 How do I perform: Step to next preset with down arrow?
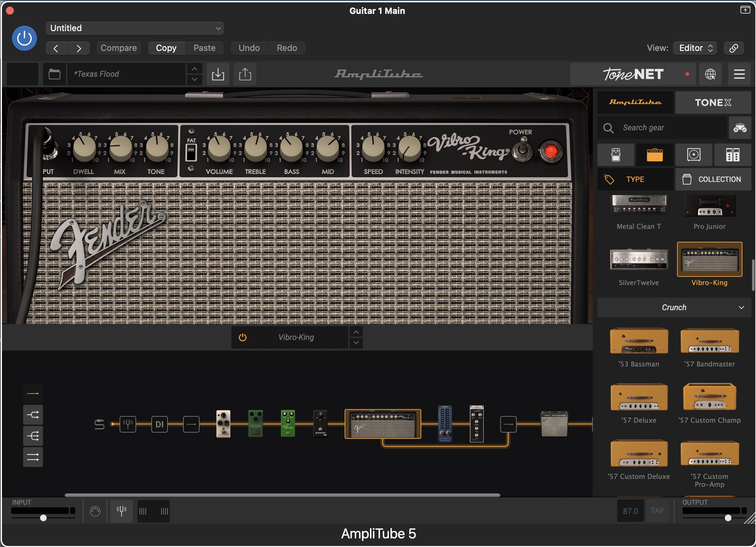(x=195, y=80)
